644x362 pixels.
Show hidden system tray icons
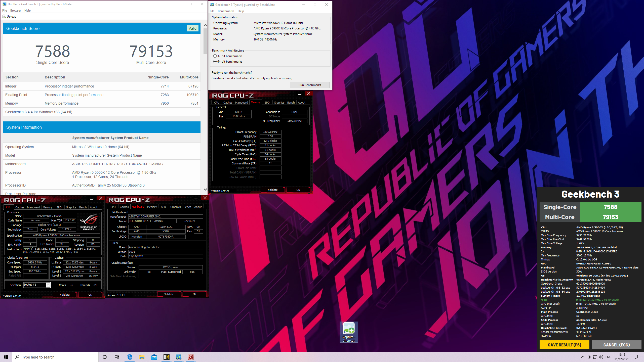click(583, 357)
